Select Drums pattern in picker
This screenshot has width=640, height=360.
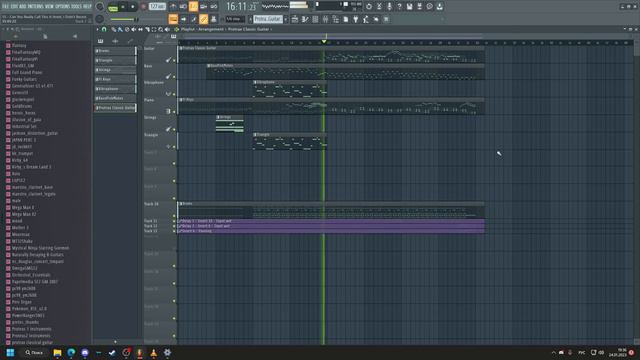pos(116,51)
